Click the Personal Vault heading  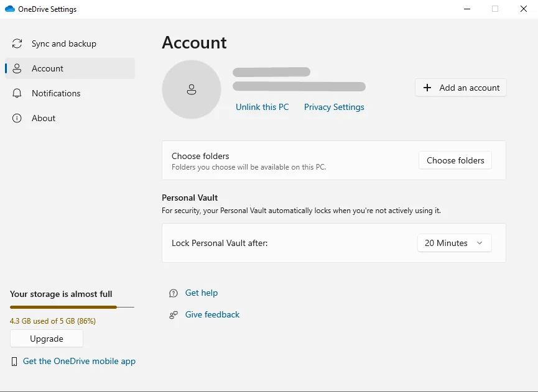pos(190,198)
